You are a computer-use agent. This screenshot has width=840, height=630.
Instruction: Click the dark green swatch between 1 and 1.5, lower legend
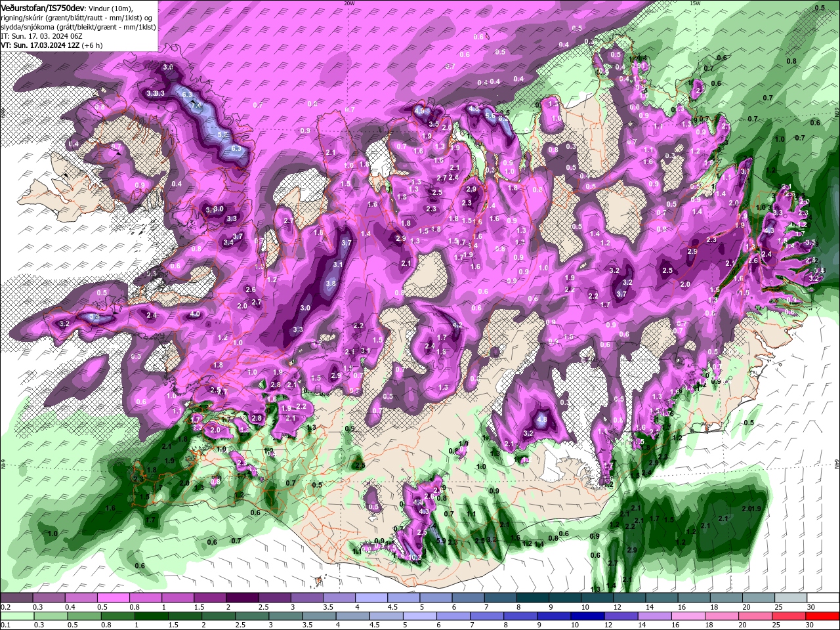coord(151,616)
